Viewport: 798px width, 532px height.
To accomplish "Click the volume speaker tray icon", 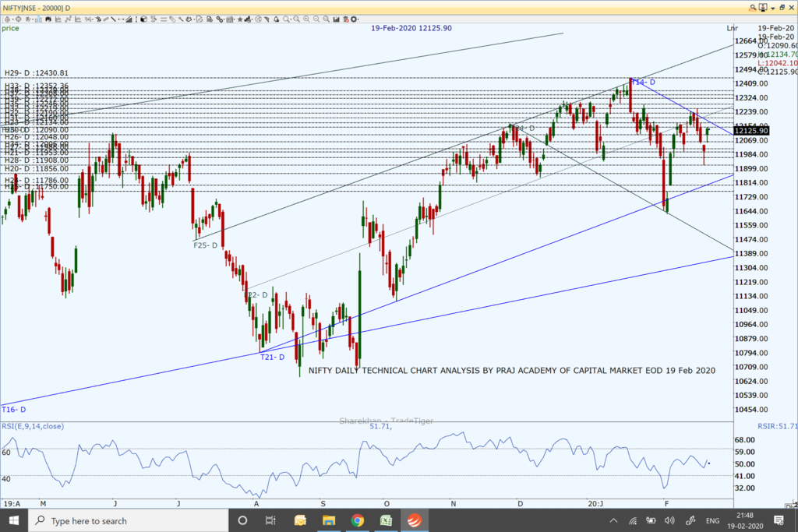I will coord(669,520).
